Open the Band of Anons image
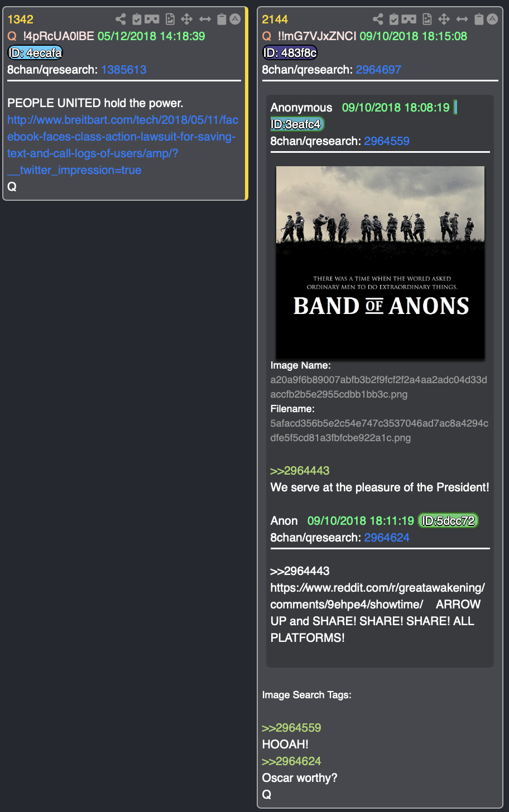509x812 pixels. coord(380,262)
